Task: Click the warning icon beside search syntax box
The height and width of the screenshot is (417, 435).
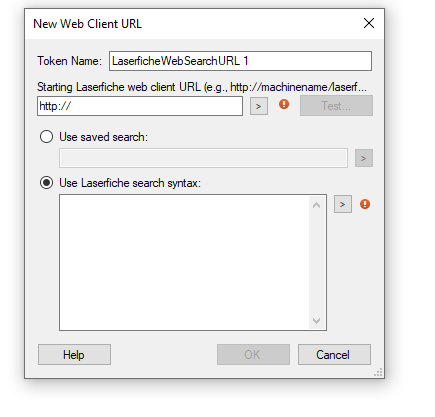Action: 365,204
